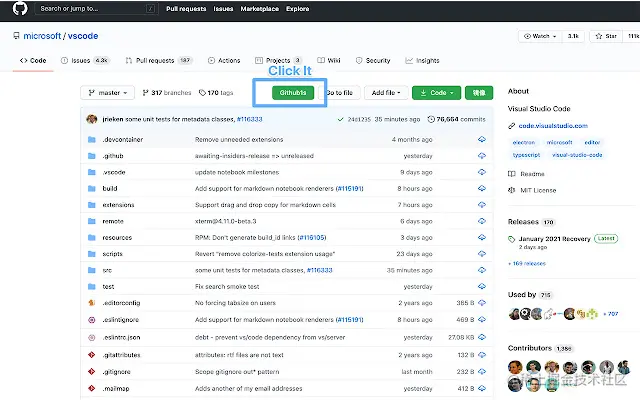
Task: Click the jrieken commit author avatar
Action: (92, 119)
